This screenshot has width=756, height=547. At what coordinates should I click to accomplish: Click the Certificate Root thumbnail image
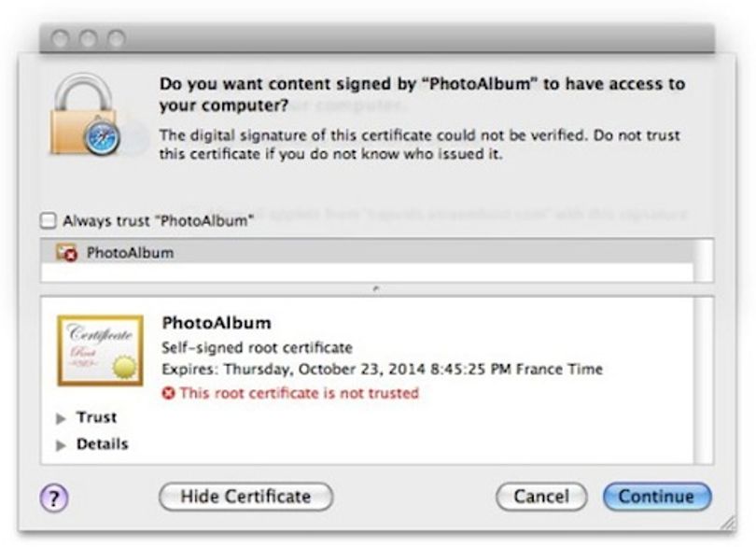pos(100,350)
